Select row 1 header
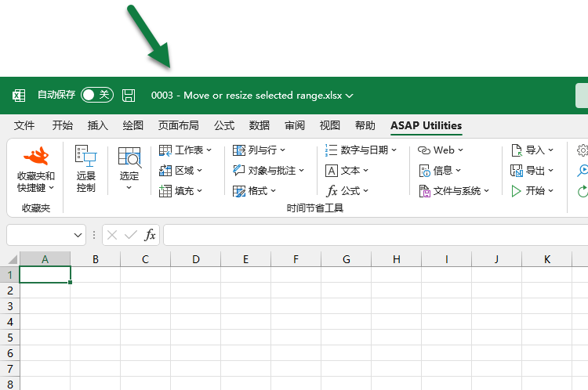The height and width of the screenshot is (390, 588). [9, 275]
